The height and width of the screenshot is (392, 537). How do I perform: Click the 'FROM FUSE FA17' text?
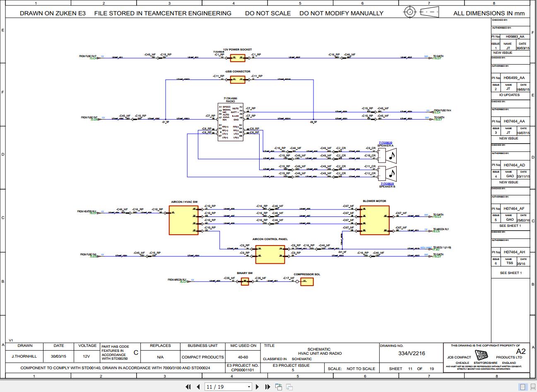pos(88,56)
